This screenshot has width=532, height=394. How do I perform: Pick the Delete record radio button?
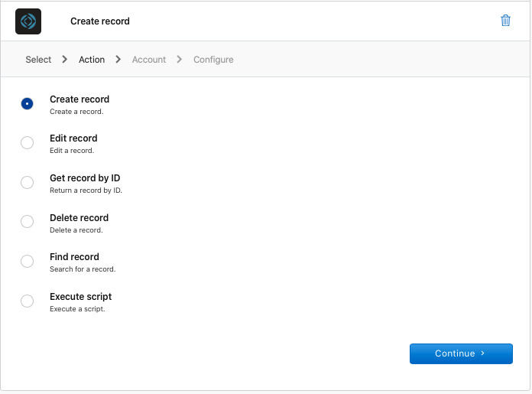27,222
